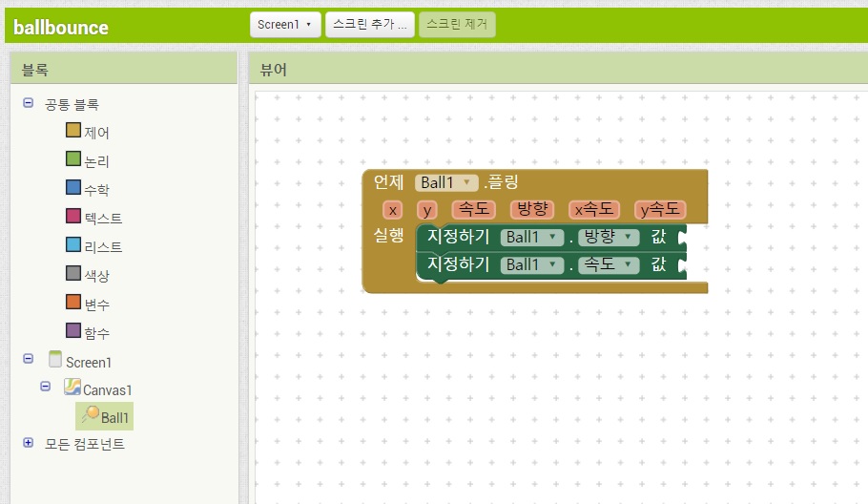
Task: Click the Canvas1 component icon
Action: [72, 387]
